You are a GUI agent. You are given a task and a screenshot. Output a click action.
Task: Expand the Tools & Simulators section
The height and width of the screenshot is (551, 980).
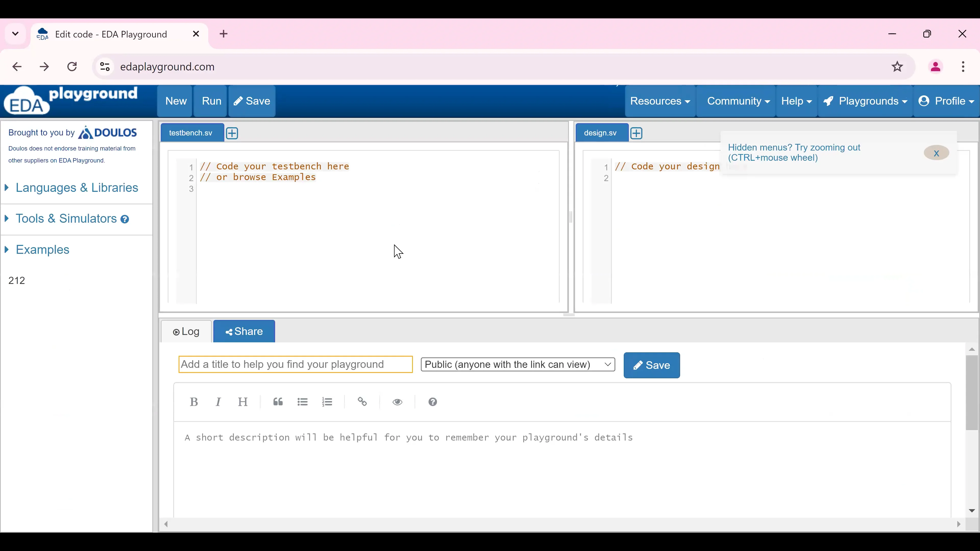[66, 219]
